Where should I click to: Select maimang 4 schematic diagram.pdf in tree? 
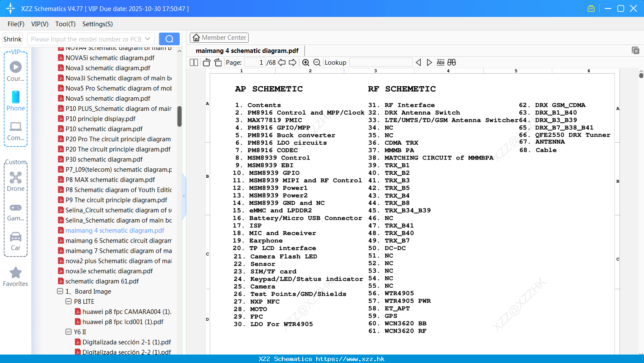coord(115,230)
